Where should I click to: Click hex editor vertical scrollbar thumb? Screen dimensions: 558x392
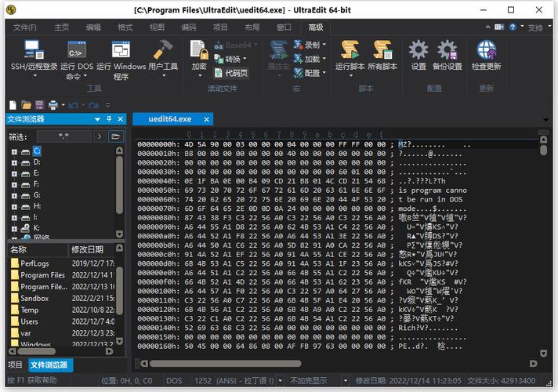tap(543, 150)
